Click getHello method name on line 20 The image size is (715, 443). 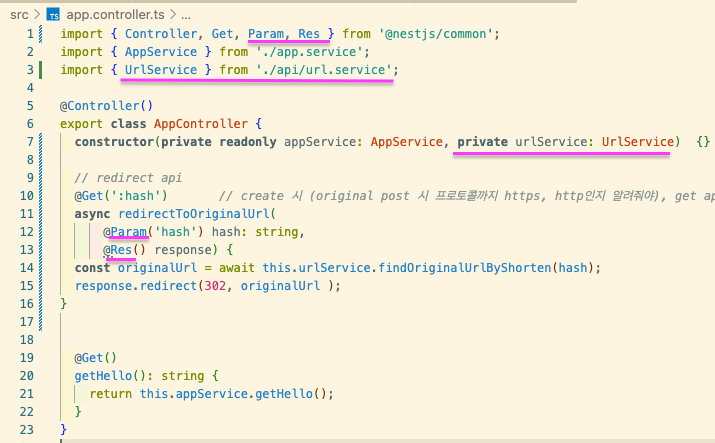103,376
